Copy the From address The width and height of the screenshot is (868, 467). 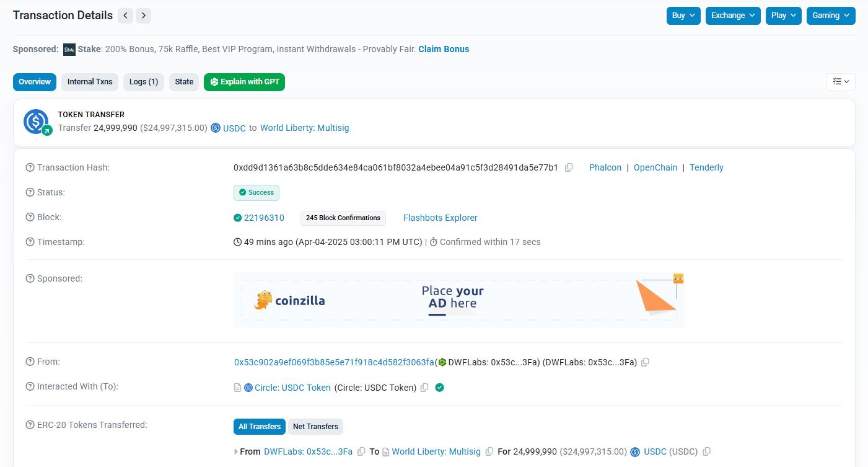(x=645, y=362)
